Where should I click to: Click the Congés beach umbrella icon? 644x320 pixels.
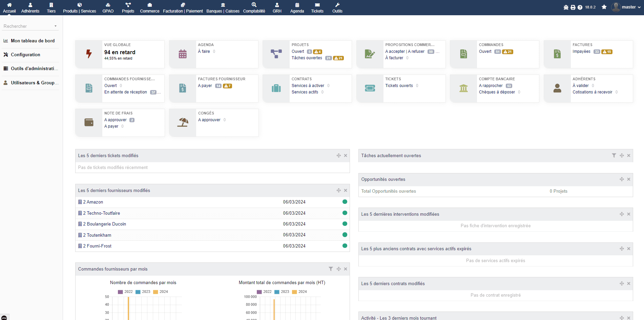point(183,122)
